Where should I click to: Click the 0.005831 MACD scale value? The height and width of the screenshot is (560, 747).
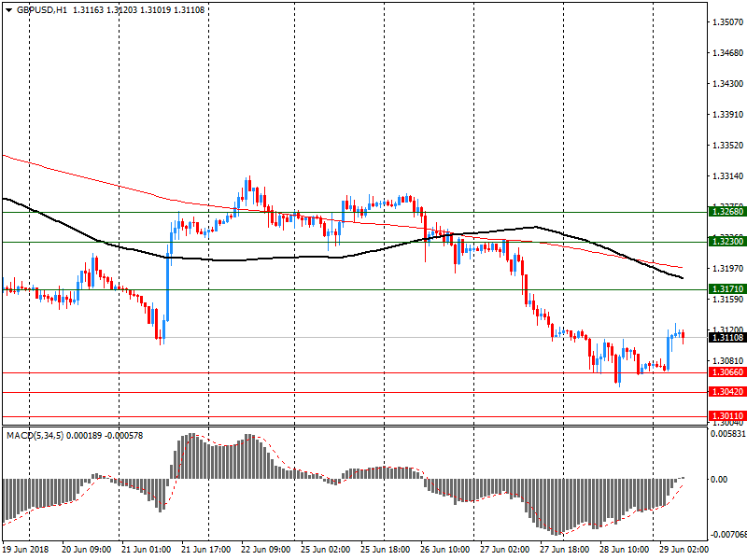pos(728,435)
